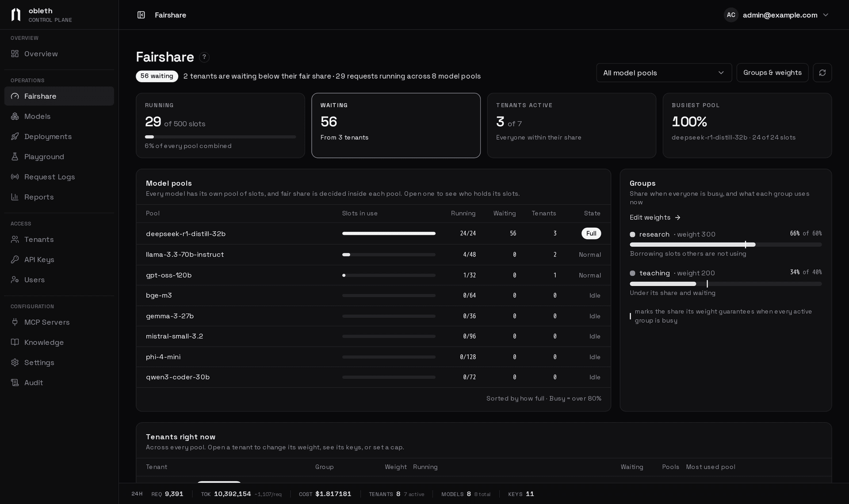Click the Fairshare gauge icon in sidebar
Image resolution: width=849 pixels, height=504 pixels.
[15, 96]
